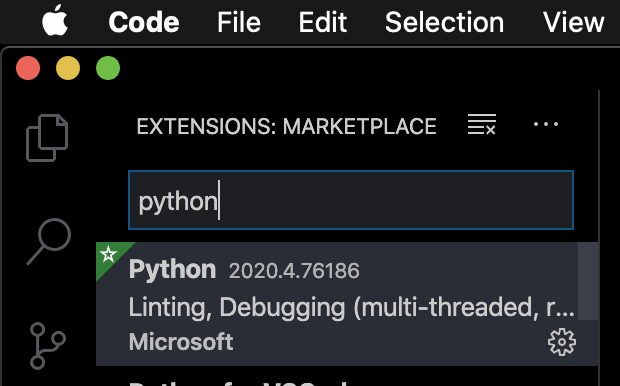Click the extensions list scrollbar
This screenshot has width=620, height=386.
pos(588,281)
